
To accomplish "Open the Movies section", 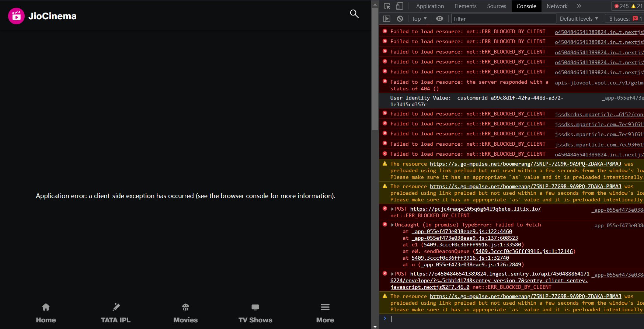I will [x=185, y=313].
